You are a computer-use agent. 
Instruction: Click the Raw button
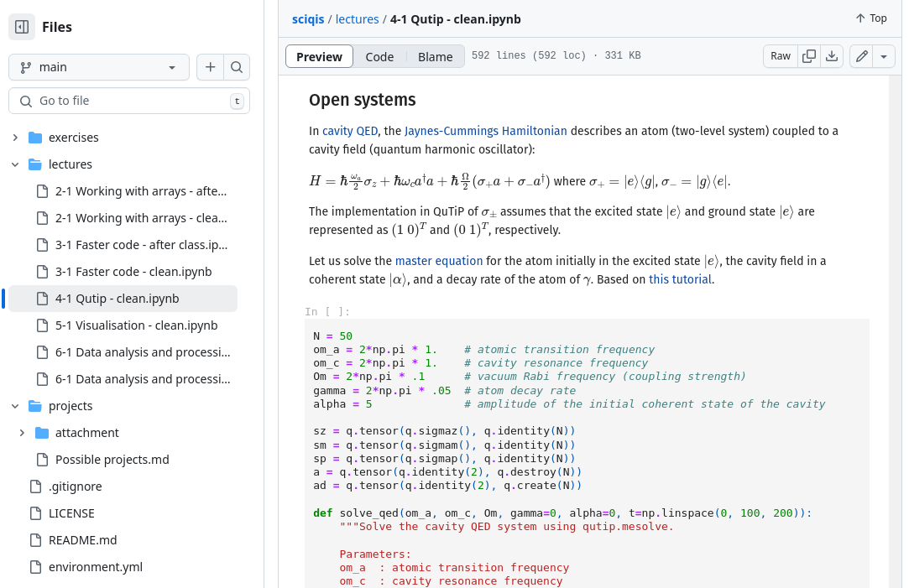[x=781, y=55]
